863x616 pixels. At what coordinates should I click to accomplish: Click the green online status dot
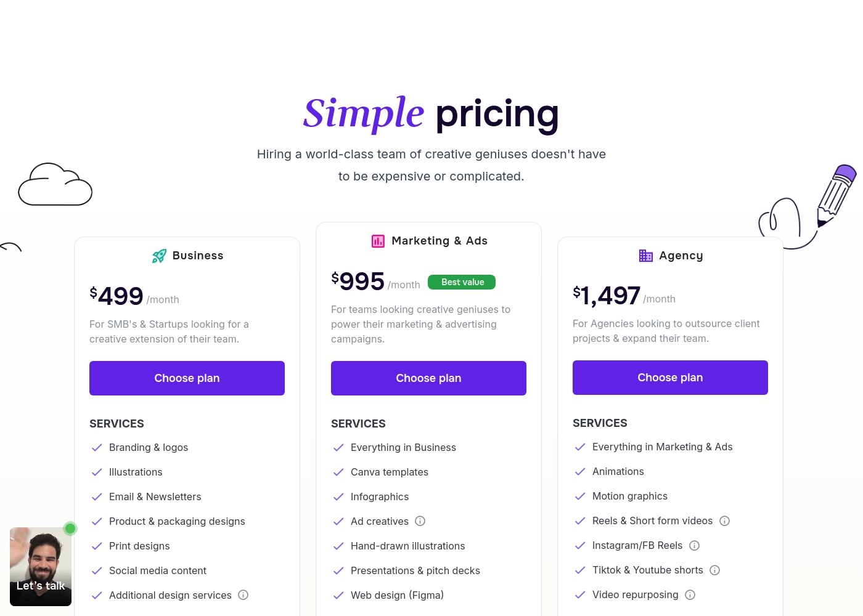pyautogui.click(x=70, y=529)
